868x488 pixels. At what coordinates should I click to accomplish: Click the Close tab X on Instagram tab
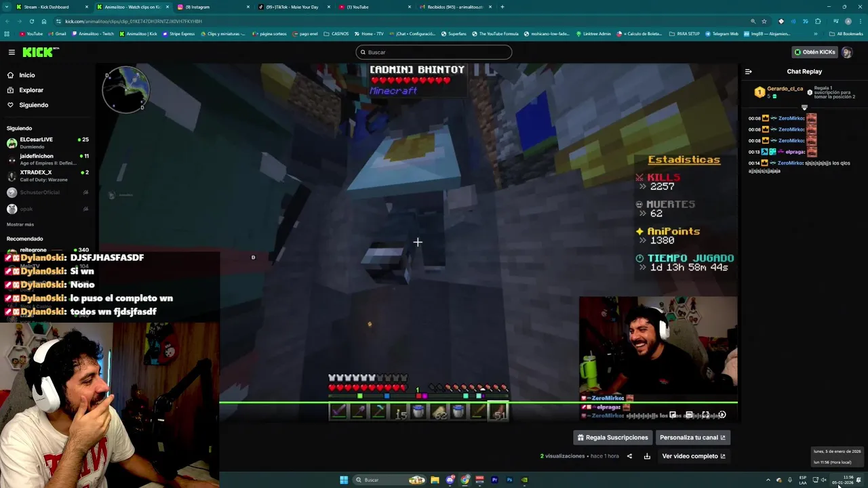pos(248,7)
